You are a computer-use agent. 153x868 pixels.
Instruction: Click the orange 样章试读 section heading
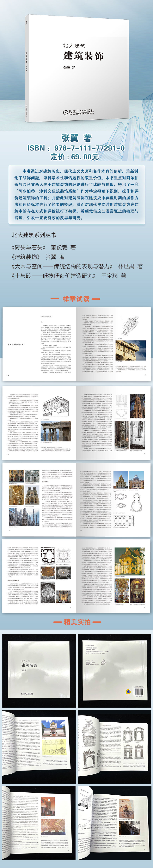click(x=76, y=299)
